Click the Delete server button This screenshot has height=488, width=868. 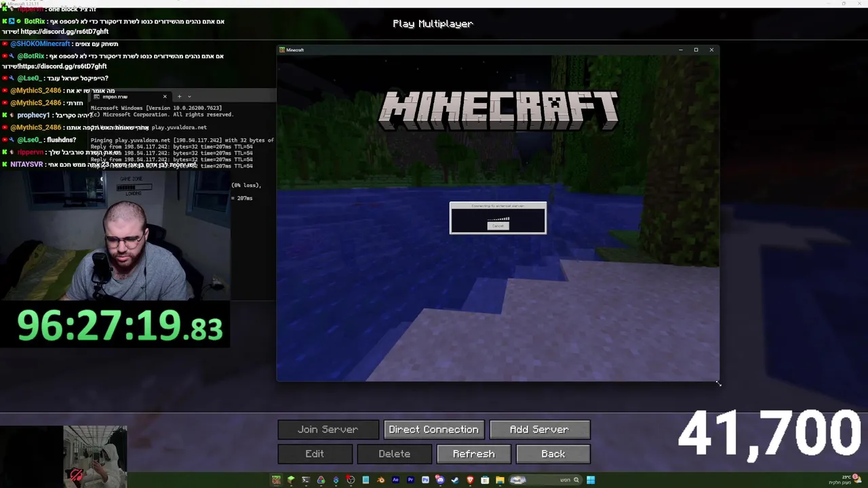point(394,453)
